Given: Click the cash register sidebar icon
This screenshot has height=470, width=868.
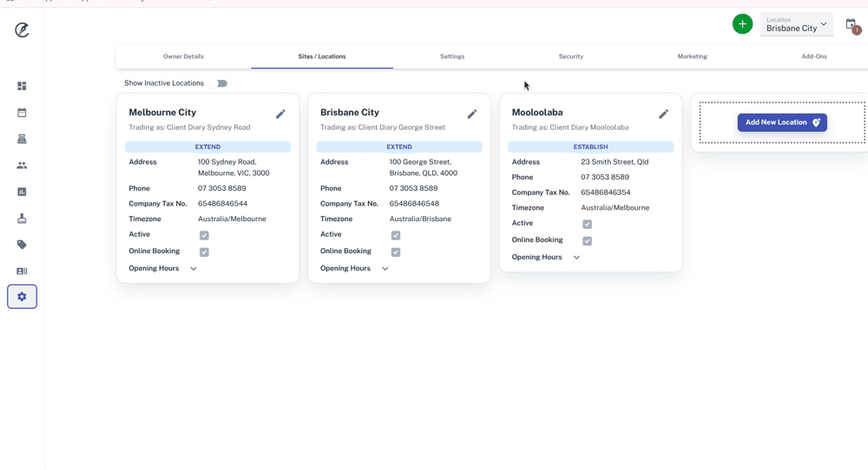Looking at the screenshot, I should [22, 139].
